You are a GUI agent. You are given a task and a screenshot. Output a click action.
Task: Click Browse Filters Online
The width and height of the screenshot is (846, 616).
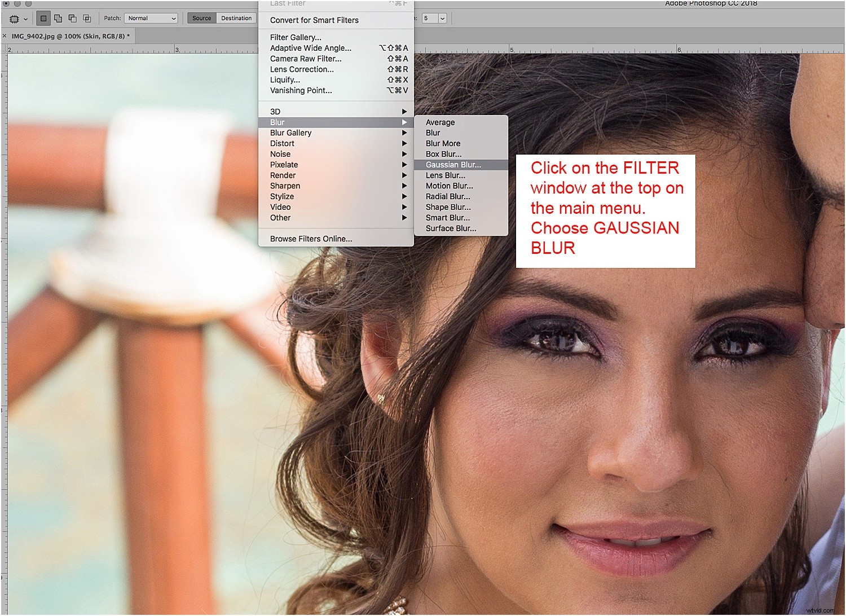pos(311,239)
